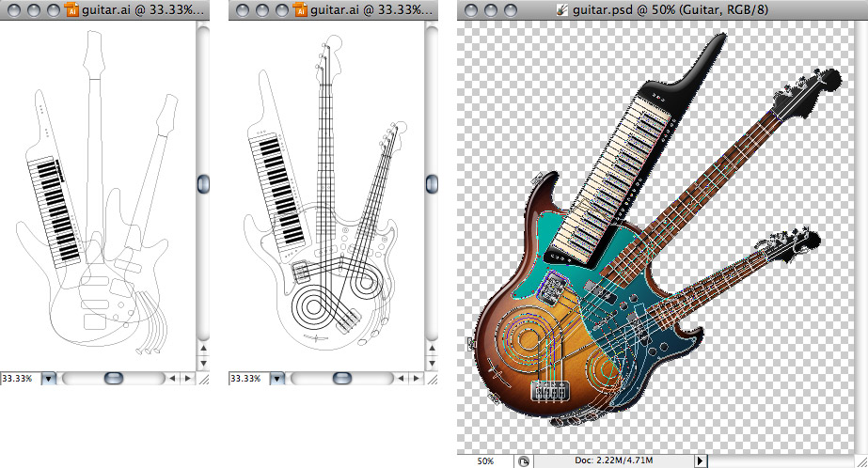Screen dimensions: 868x468
Task: Open zoom dropdown in the guitar.ai window with strings
Action: pyautogui.click(x=278, y=379)
